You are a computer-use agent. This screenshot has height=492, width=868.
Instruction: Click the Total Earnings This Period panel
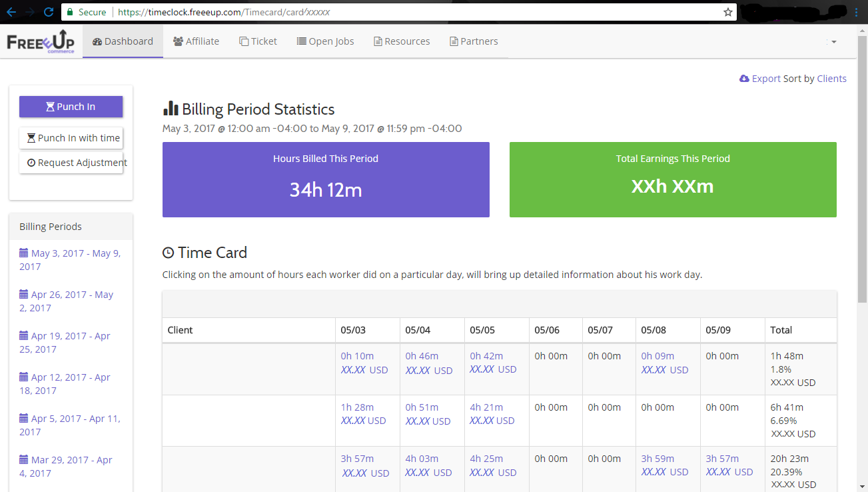pyautogui.click(x=673, y=179)
